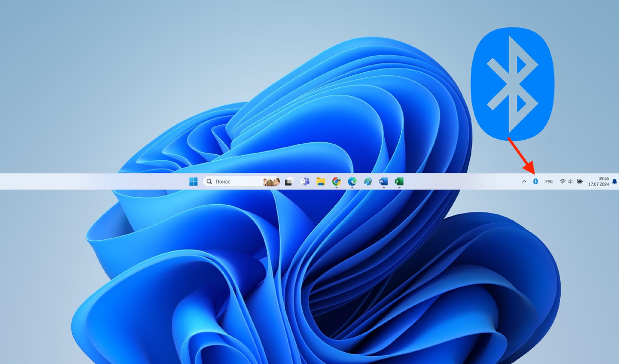Click the Bluetooth icon in the system tray
The height and width of the screenshot is (364, 619).
535,181
